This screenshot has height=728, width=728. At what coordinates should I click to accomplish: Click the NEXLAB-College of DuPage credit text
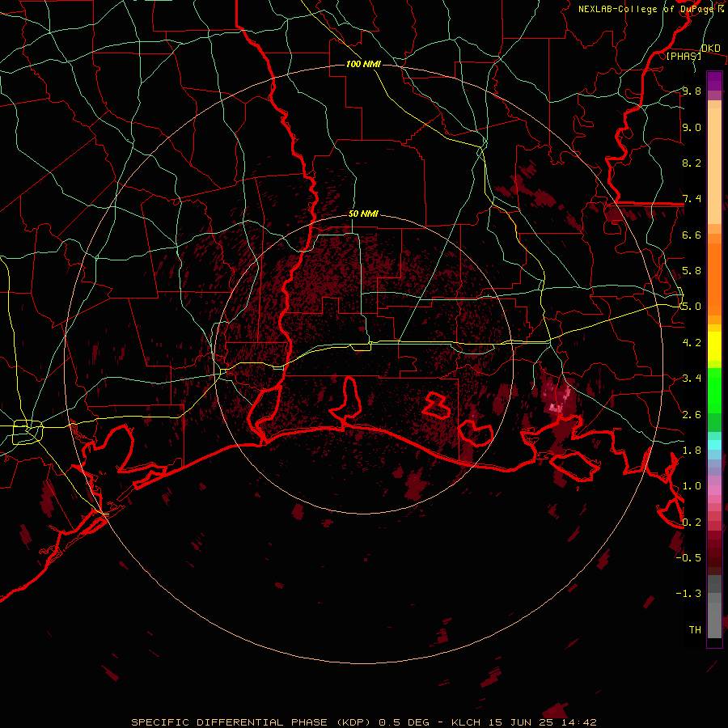tap(647, 9)
